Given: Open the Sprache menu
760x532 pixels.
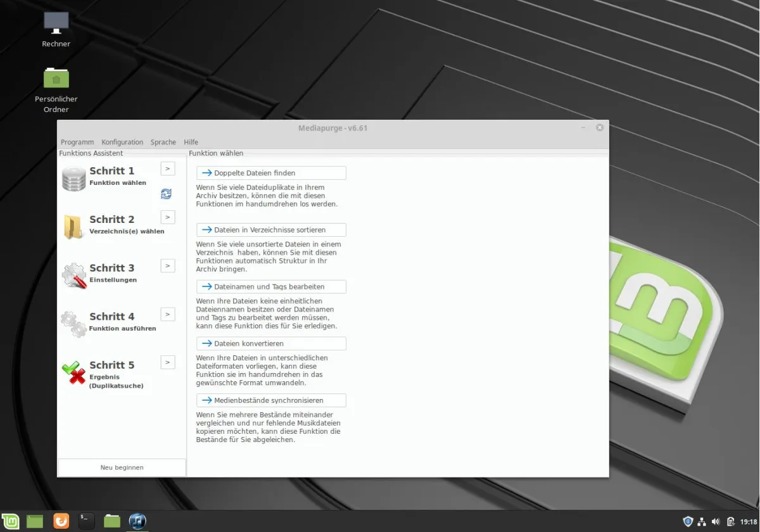Looking at the screenshot, I should 163,142.
